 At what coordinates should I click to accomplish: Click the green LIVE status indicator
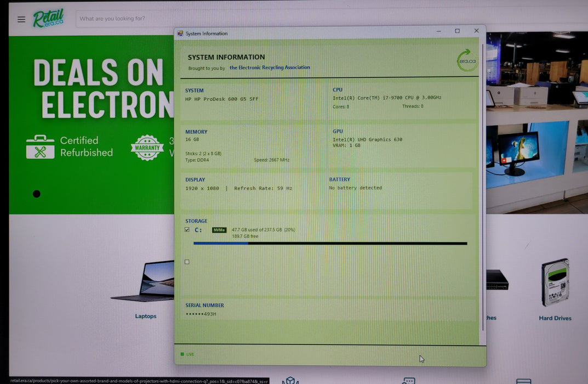click(x=187, y=354)
